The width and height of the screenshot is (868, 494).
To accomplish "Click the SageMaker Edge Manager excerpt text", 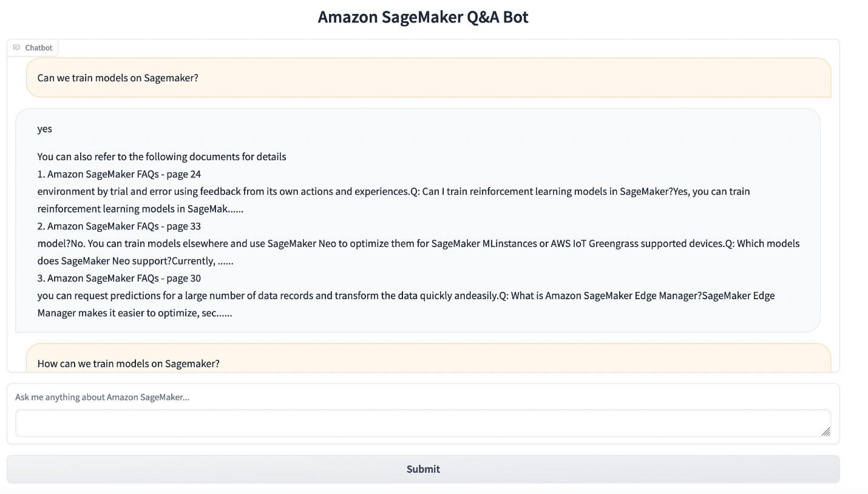I will tap(405, 296).
